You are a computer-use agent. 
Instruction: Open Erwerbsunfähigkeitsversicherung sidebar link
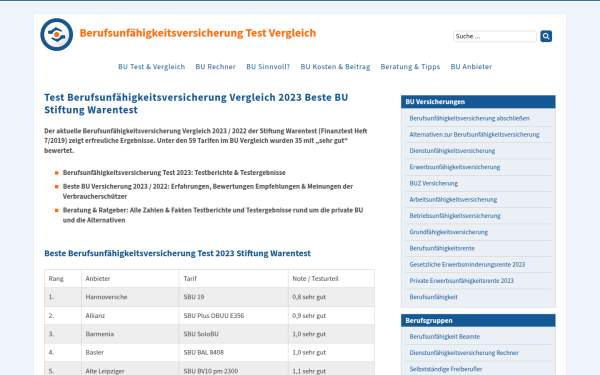click(455, 167)
